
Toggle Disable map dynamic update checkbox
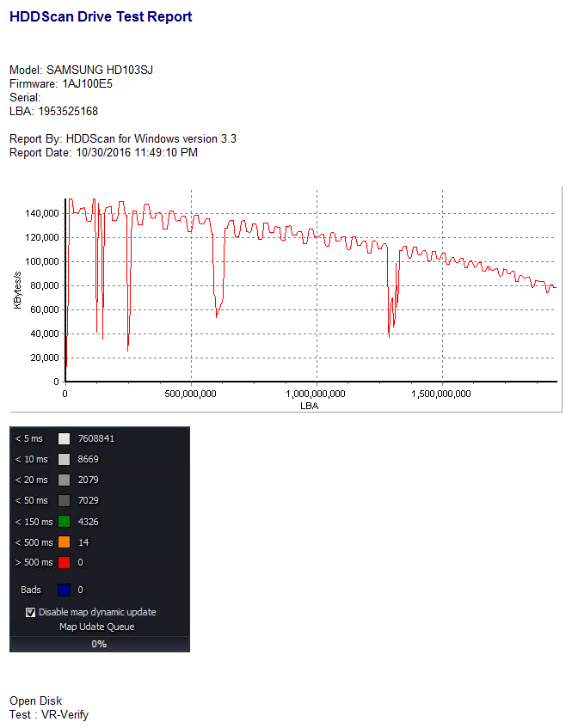click(x=30, y=612)
